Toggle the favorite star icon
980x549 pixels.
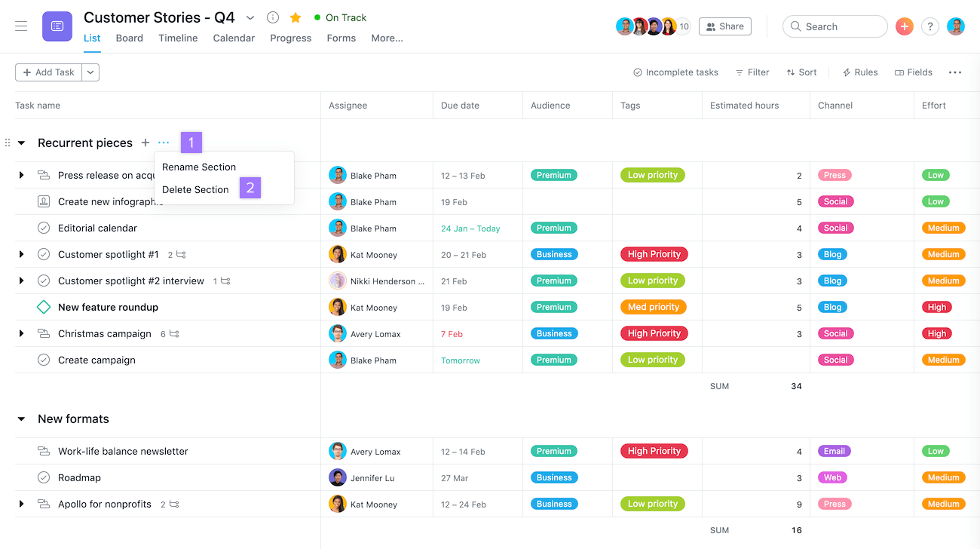click(295, 17)
